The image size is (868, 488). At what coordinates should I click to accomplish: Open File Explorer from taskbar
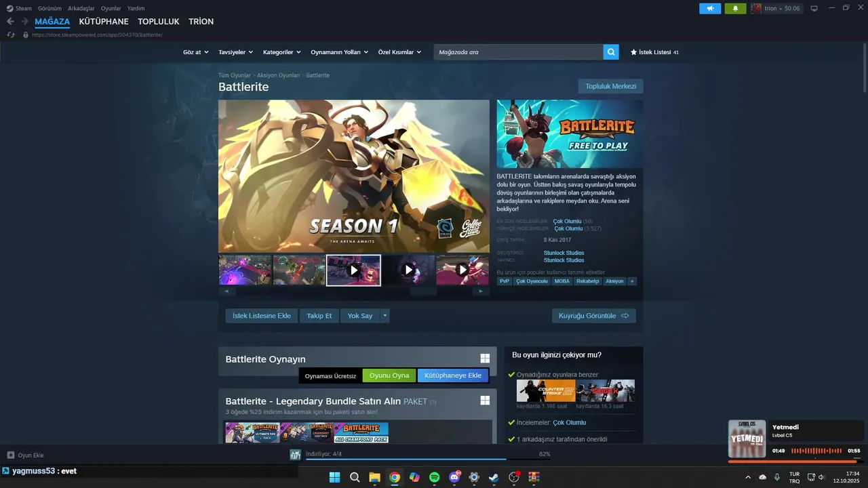374,477
